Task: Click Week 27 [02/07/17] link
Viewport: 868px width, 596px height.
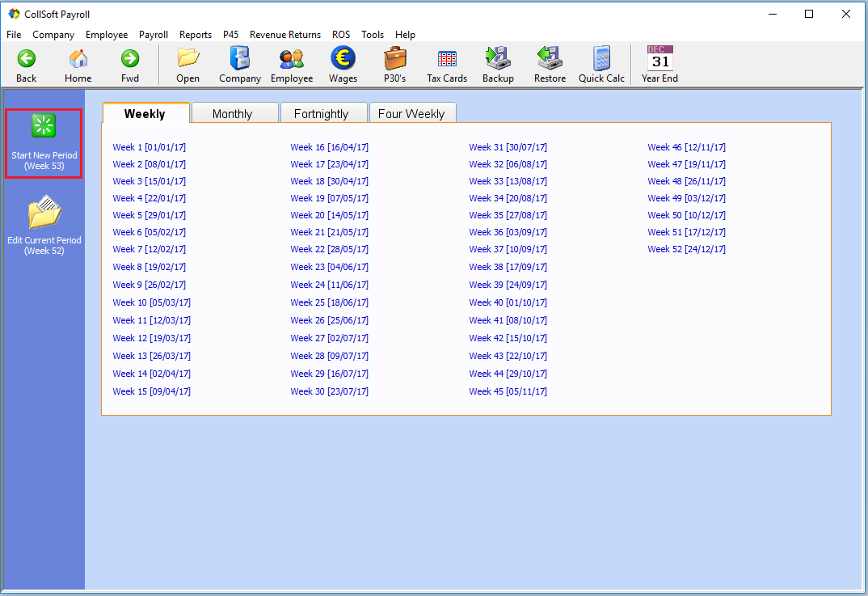Action: [329, 338]
